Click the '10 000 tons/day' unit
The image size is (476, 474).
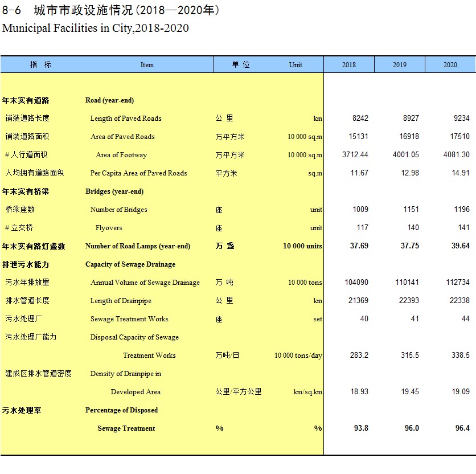[x=298, y=355]
